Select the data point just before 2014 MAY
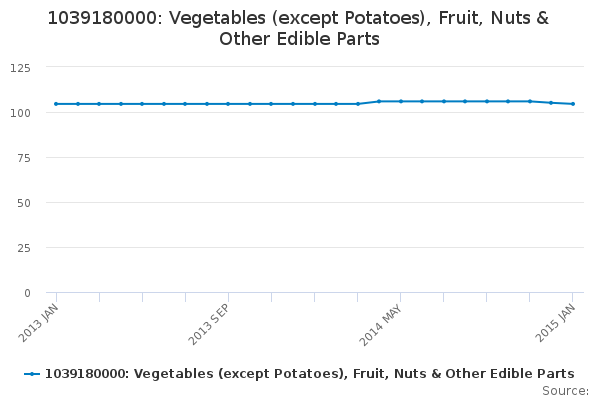The image size is (600, 400). click(379, 101)
